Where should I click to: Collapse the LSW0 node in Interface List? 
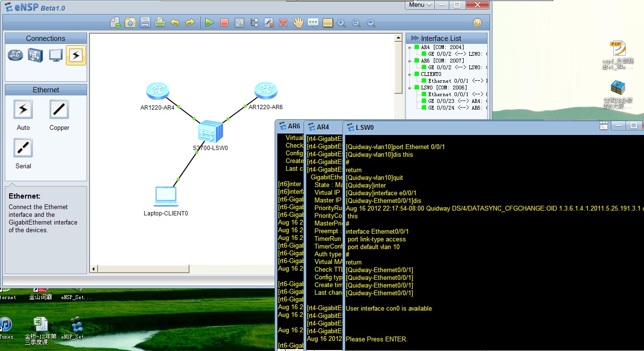coord(410,88)
